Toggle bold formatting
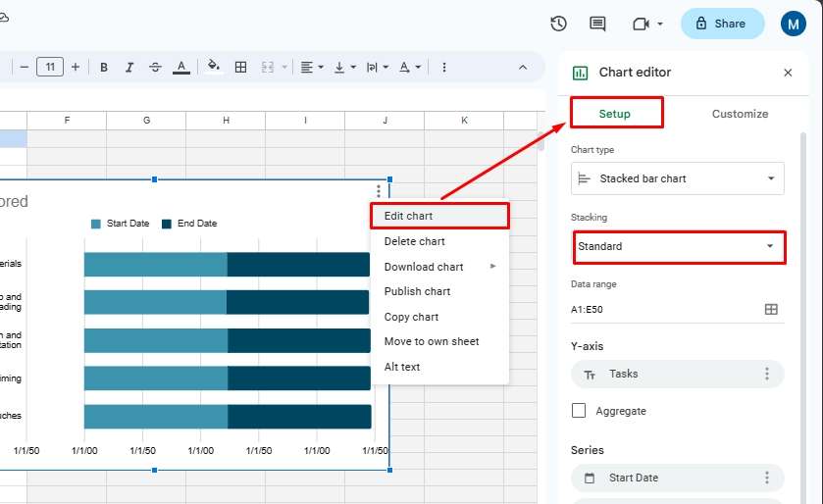 pyautogui.click(x=104, y=67)
